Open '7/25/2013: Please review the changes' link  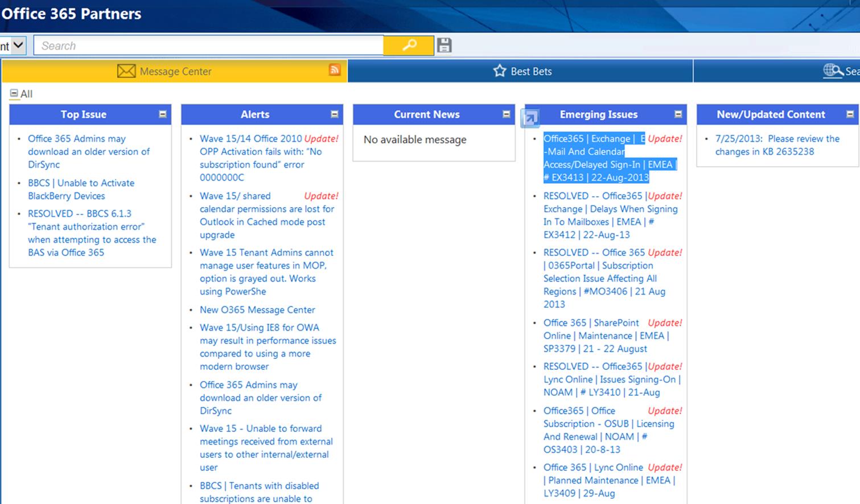[x=777, y=145]
